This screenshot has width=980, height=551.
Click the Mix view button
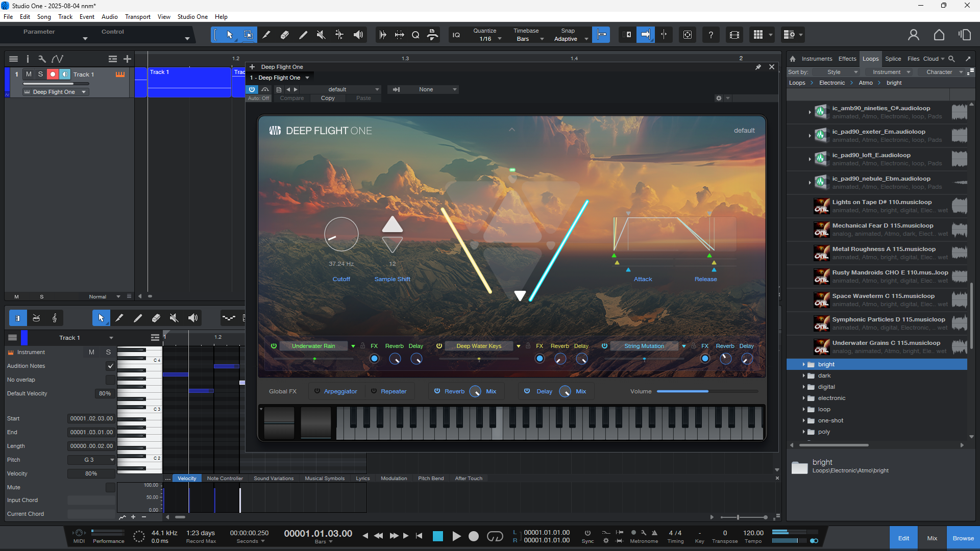[x=932, y=538]
